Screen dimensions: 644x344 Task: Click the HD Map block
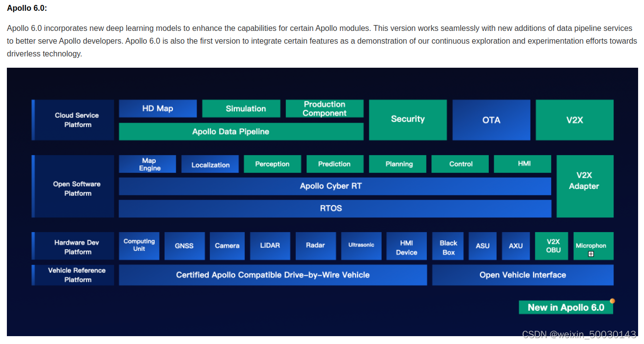click(158, 108)
